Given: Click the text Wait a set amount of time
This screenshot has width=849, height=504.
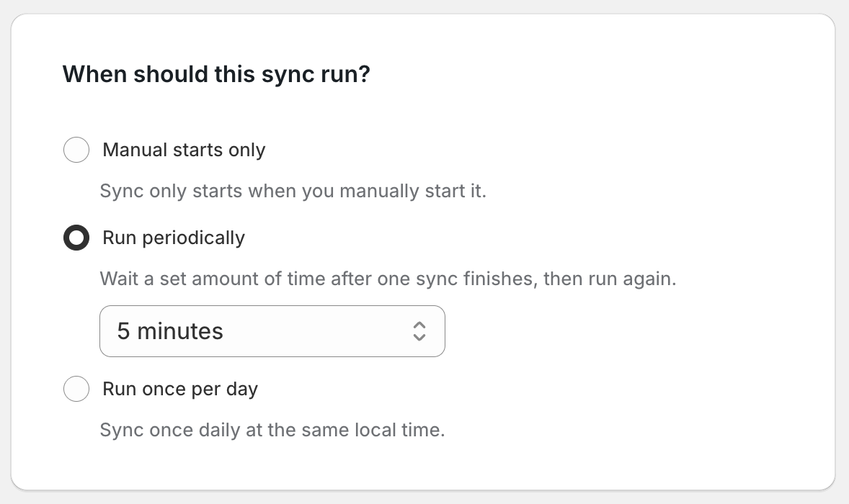Looking at the screenshot, I should pos(388,279).
